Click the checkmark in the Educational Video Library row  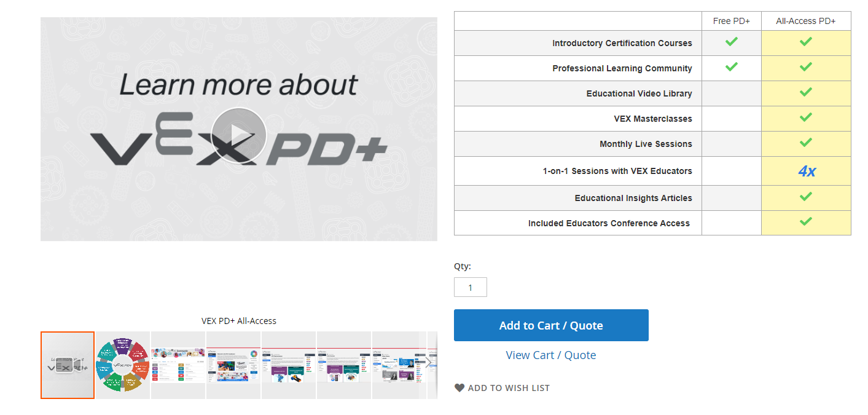(806, 92)
